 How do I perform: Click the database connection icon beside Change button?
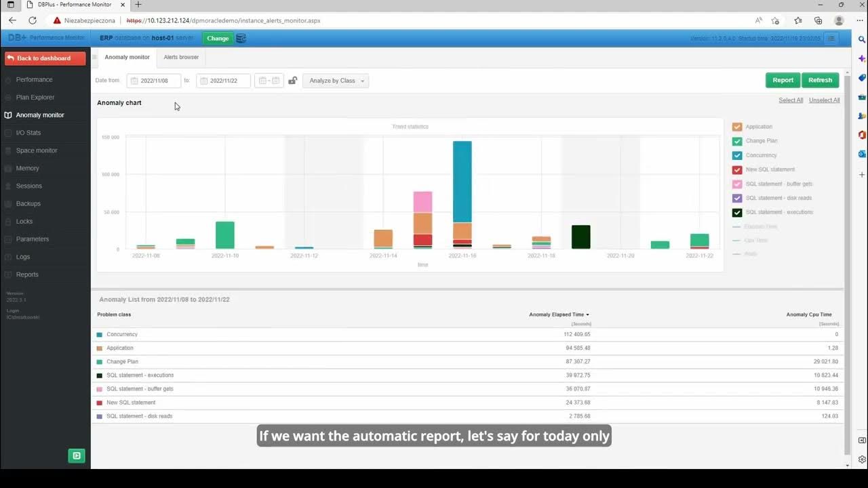[241, 39]
